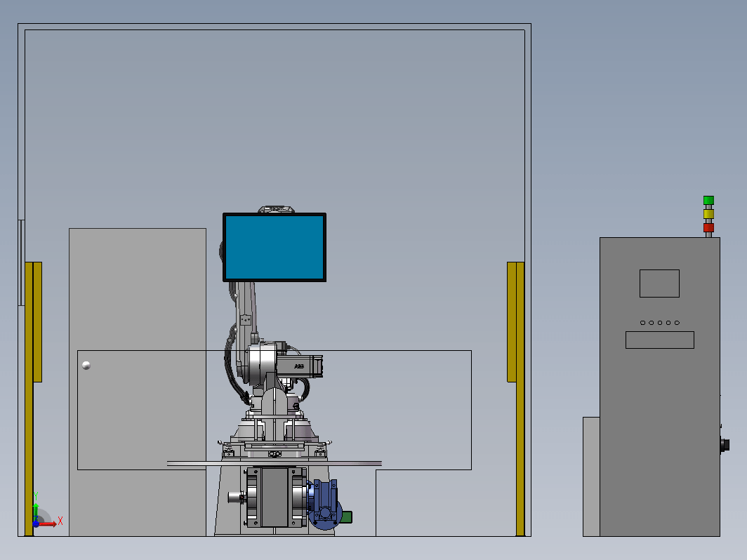Click the green lamp on the signal tower
Image resolution: width=747 pixels, height=560 pixels.
coord(708,200)
